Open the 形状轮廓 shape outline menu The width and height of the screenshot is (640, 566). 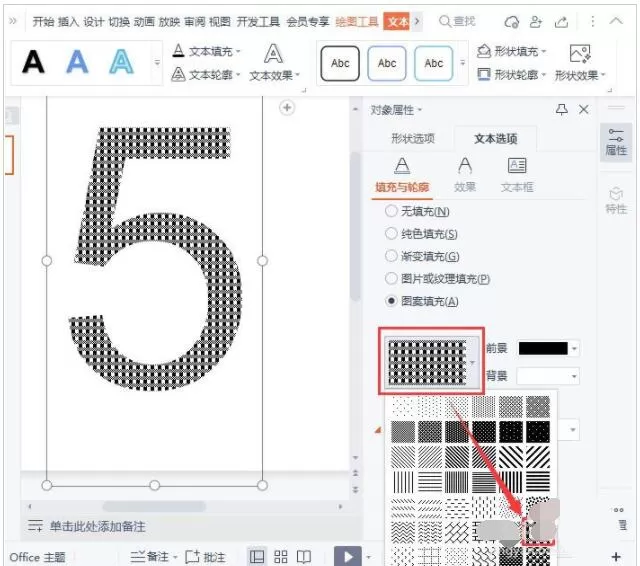(x=512, y=74)
